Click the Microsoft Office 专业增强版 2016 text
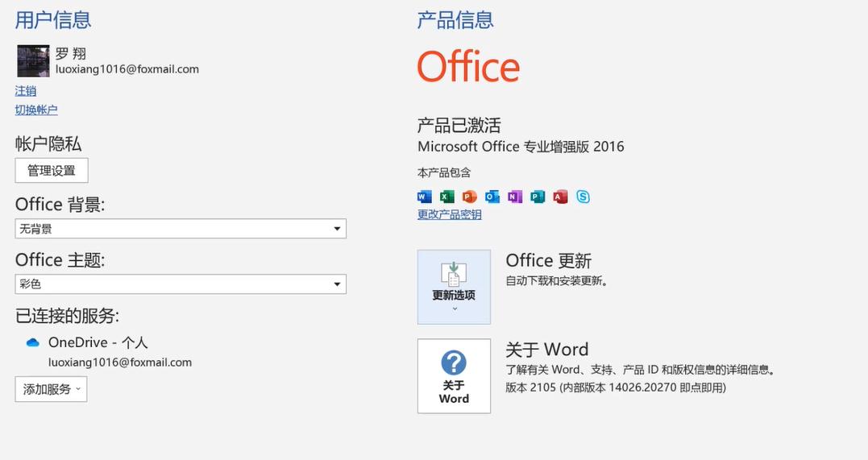 521,147
